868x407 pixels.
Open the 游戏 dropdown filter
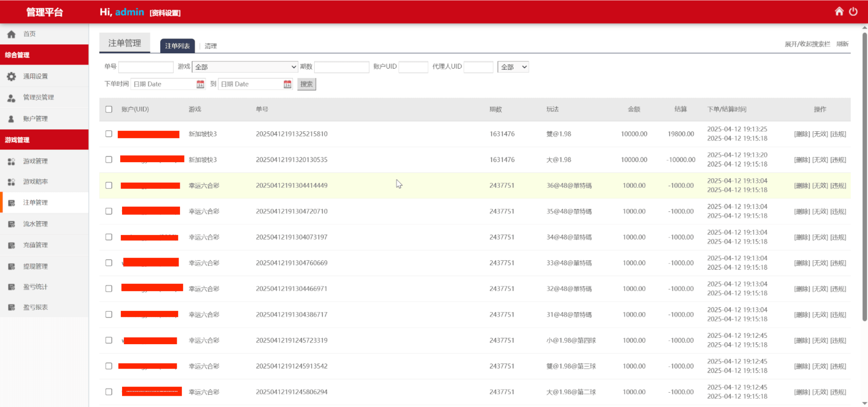point(245,67)
